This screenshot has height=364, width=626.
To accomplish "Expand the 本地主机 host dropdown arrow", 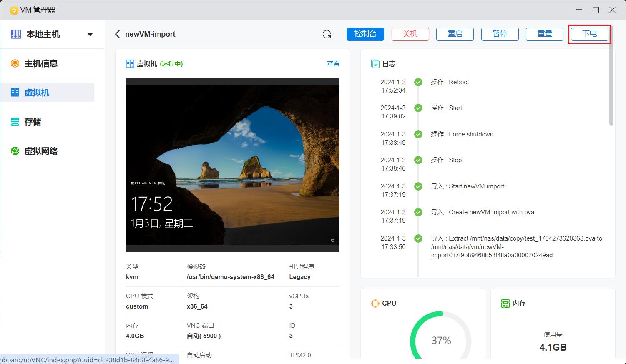I will point(90,34).
